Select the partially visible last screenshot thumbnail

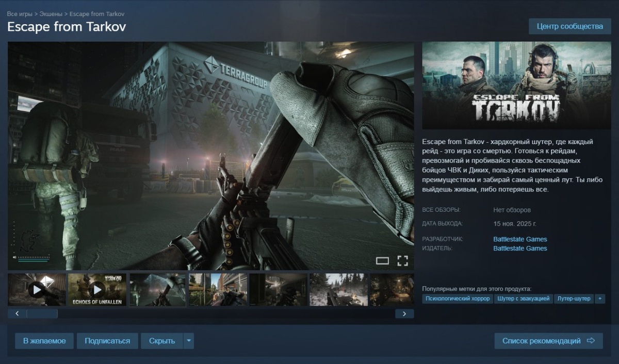[x=392, y=290]
